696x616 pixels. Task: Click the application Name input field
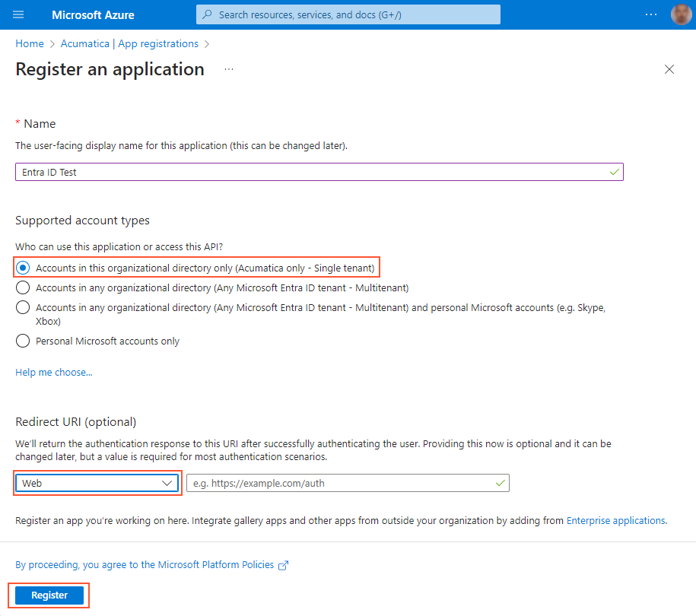[x=319, y=171]
